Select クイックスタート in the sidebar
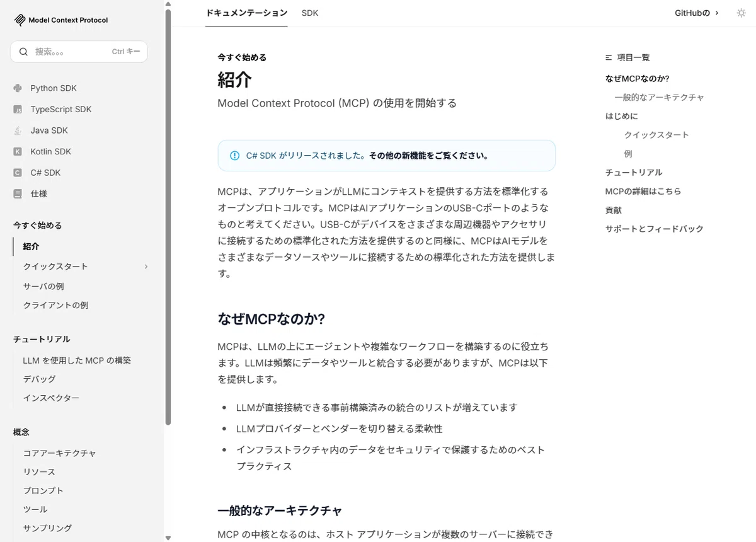The height and width of the screenshot is (542, 756). [x=55, y=267]
